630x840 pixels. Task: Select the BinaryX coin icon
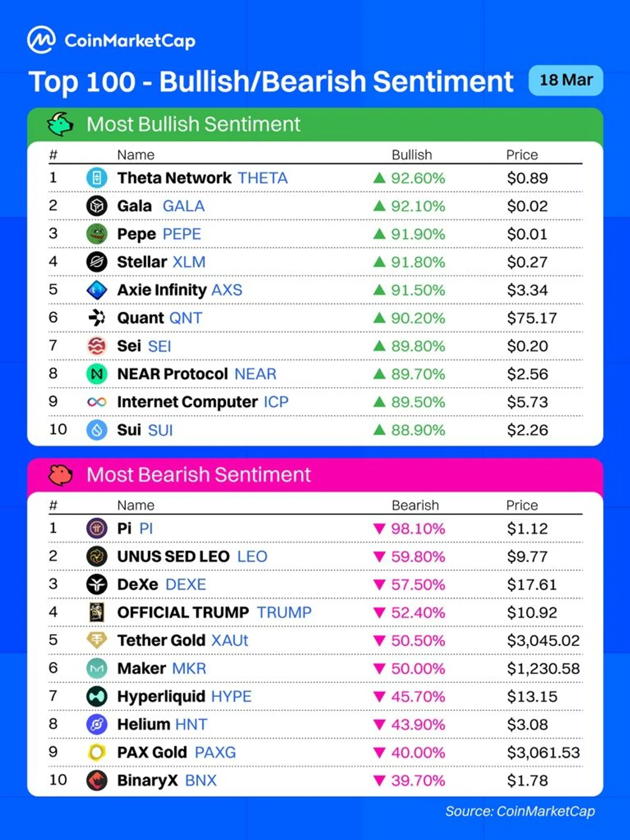click(97, 780)
